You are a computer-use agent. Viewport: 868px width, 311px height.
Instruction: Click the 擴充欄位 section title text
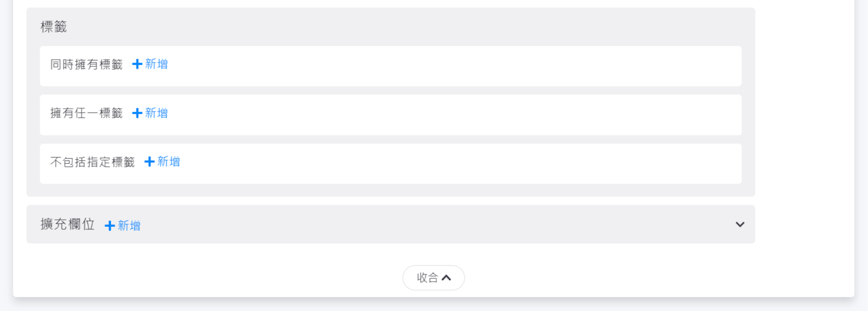click(67, 224)
